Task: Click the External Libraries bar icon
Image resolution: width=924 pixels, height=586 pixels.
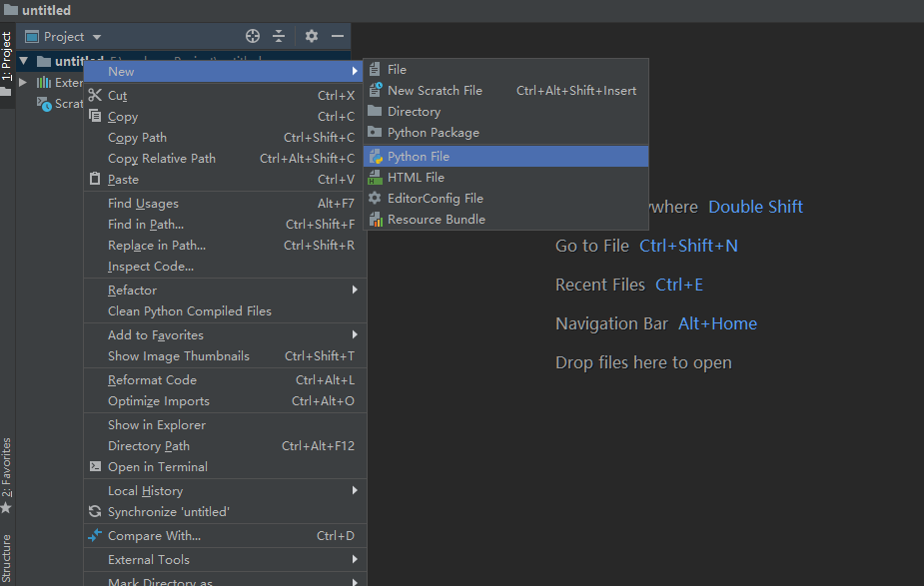Action: [x=44, y=83]
